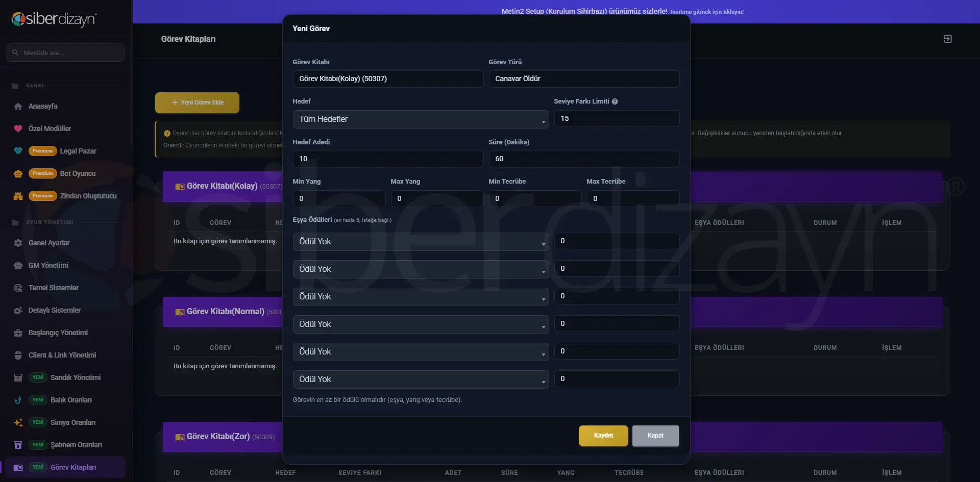
Task: Click the Balık Oranları hook icon
Action: 18,400
